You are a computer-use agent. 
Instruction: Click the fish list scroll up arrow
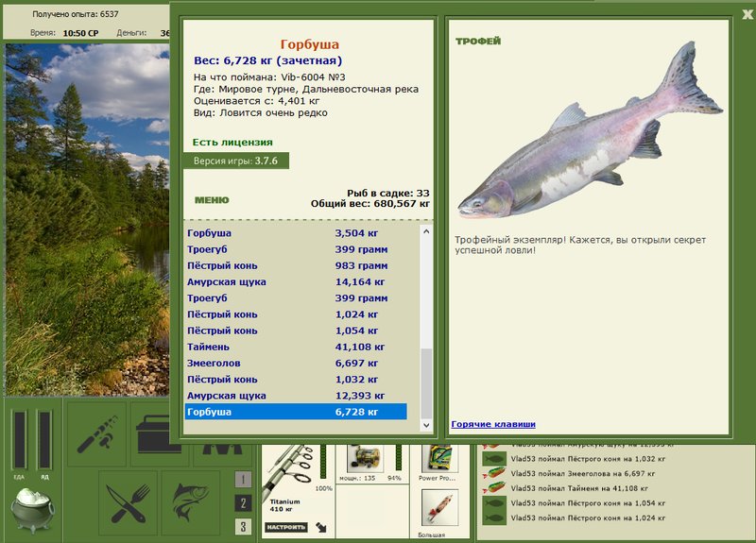426,231
